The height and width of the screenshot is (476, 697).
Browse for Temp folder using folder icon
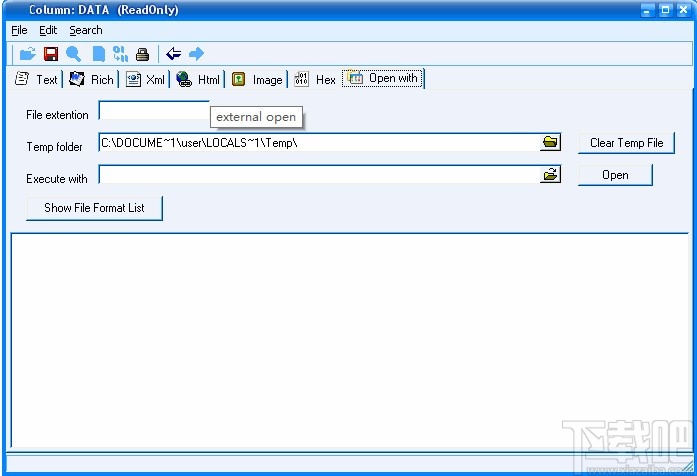pyautogui.click(x=550, y=143)
